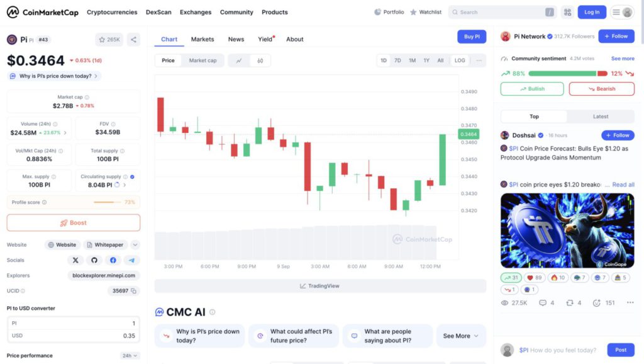Image resolution: width=644 pixels, height=364 pixels.
Task: Open the 24h price performance dropdown
Action: point(130,356)
